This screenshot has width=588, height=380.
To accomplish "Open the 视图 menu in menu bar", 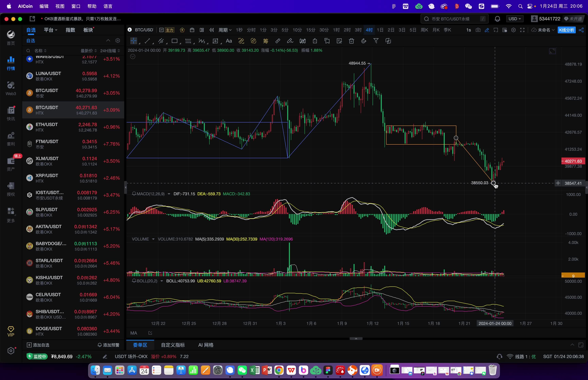I will pos(60,6).
